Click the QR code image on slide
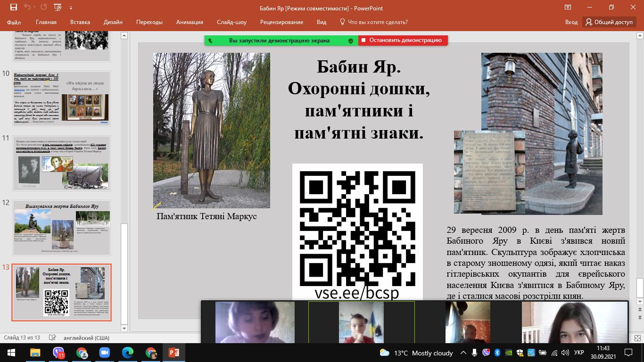This screenshot has height=362, width=644. point(357,228)
